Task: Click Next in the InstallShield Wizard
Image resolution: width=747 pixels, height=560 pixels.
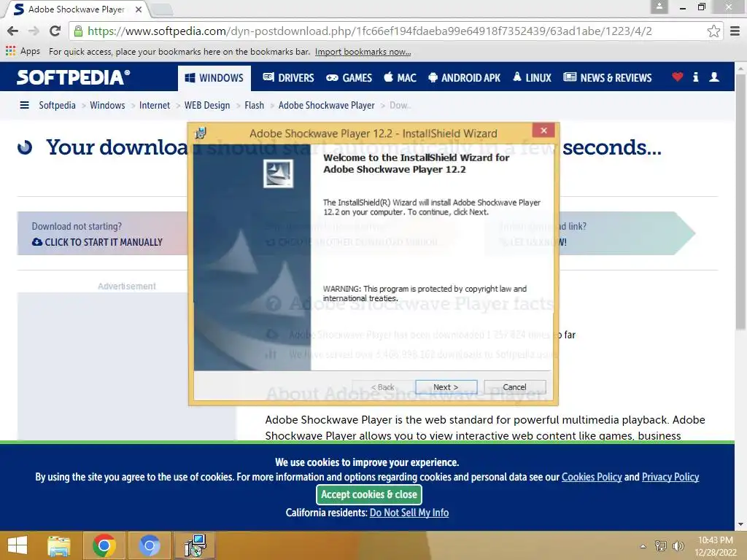Action: pos(446,387)
